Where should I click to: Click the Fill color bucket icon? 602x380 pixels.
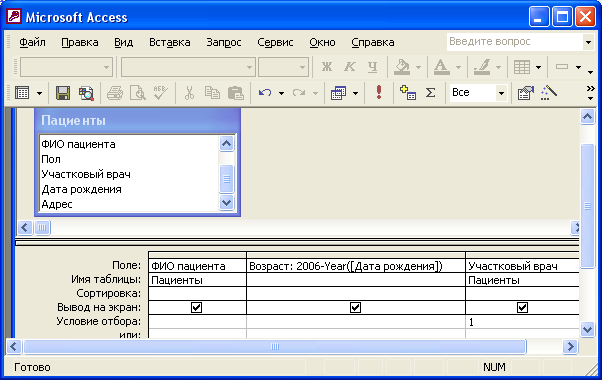tap(402, 67)
